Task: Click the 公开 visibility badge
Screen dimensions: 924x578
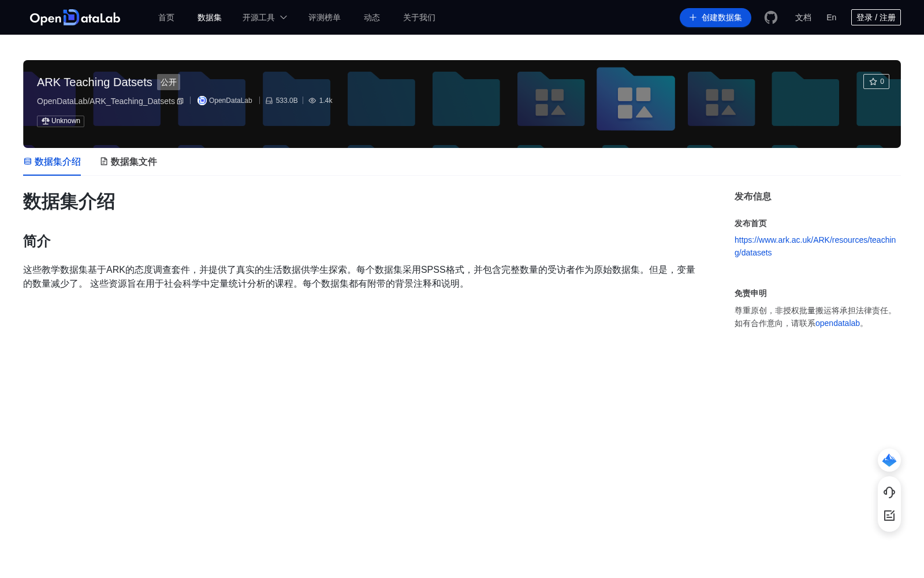Action: pyautogui.click(x=169, y=82)
